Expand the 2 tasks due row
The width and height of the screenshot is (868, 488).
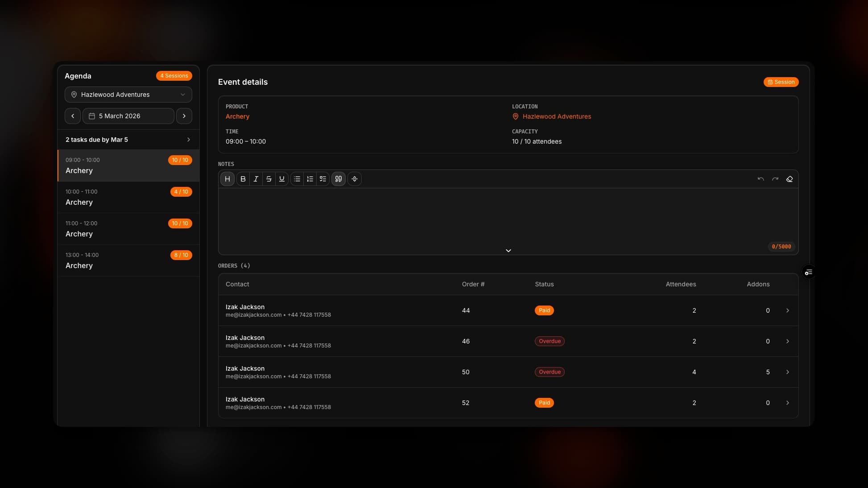[128, 140]
